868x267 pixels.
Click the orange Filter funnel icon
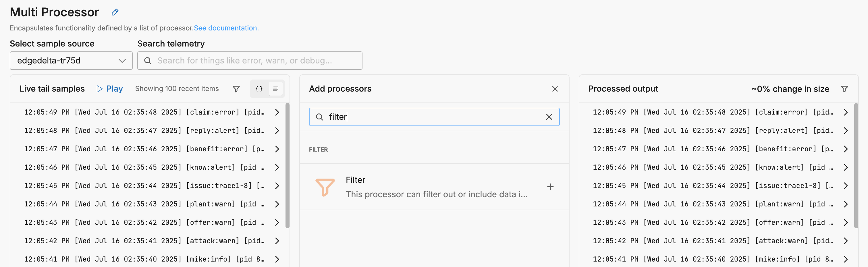click(325, 187)
